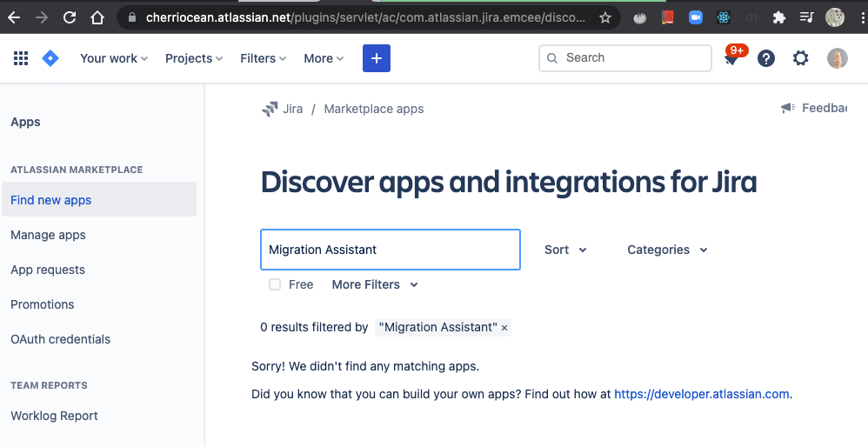Expand the Projects dropdown

tap(194, 58)
